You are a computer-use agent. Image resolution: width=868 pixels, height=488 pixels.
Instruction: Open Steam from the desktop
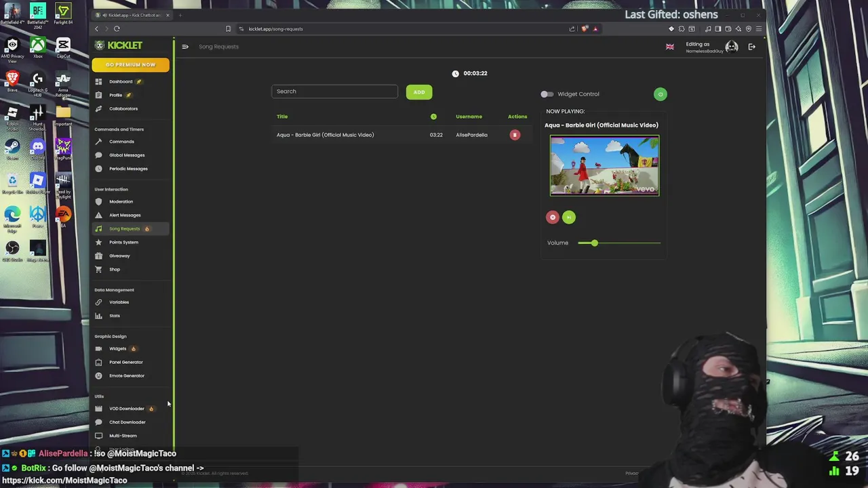coord(12,149)
